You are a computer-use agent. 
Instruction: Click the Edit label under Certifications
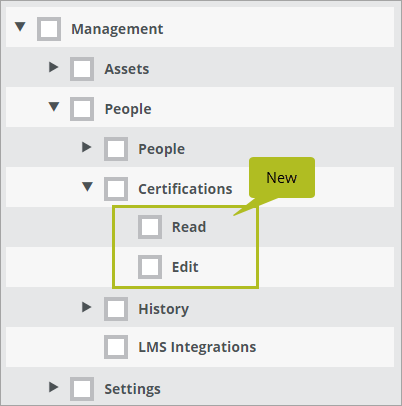tap(185, 267)
